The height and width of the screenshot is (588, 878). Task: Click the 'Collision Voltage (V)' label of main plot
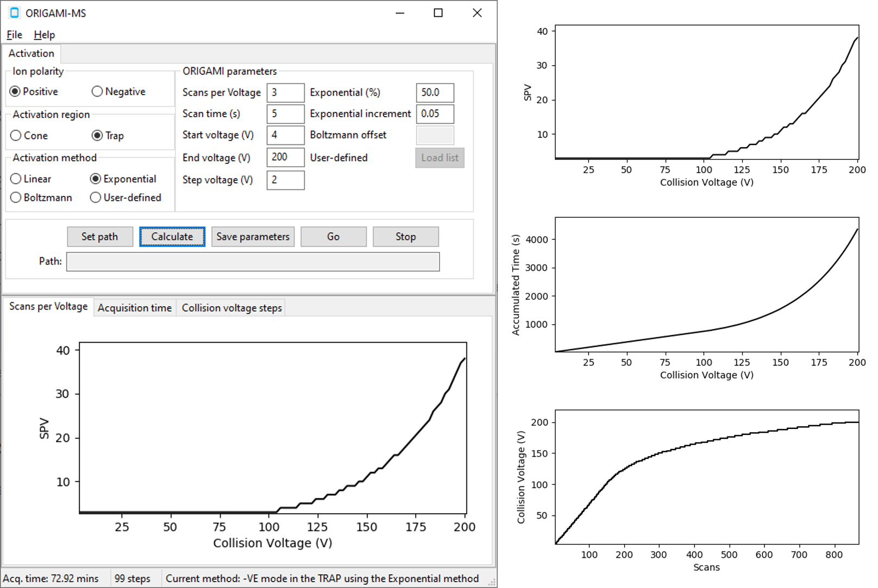click(273, 543)
